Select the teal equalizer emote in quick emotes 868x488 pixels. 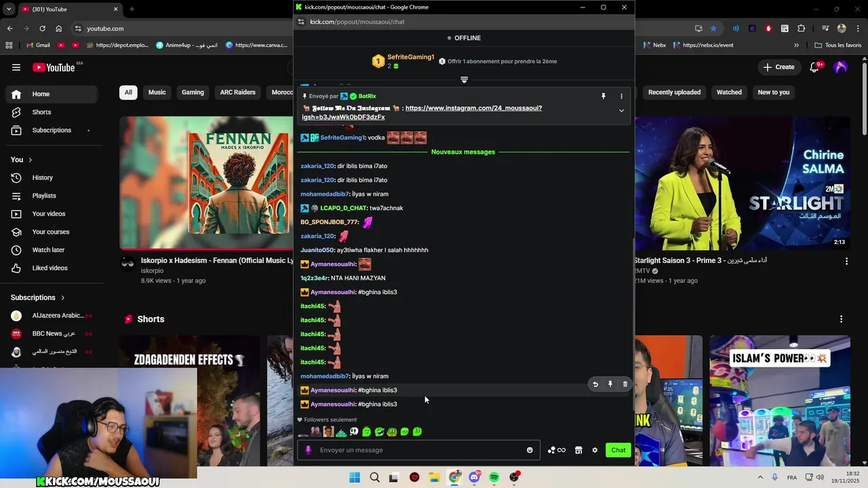point(341,432)
